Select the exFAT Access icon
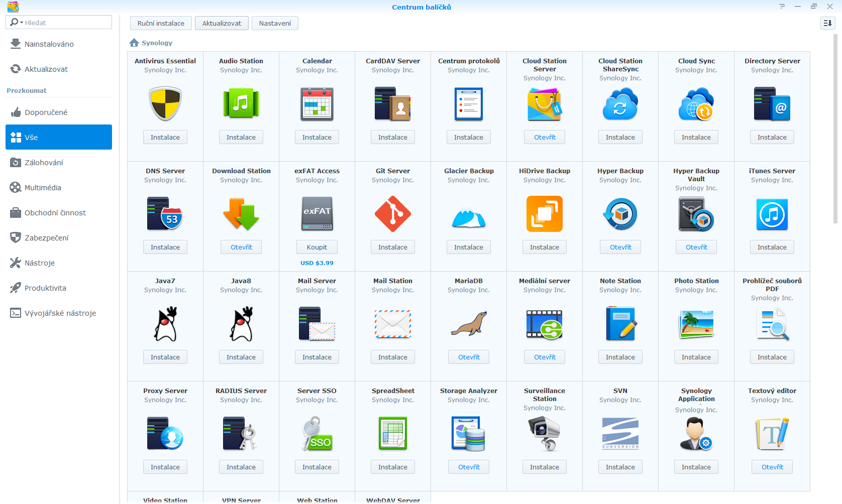The height and width of the screenshot is (504, 842). [x=317, y=214]
